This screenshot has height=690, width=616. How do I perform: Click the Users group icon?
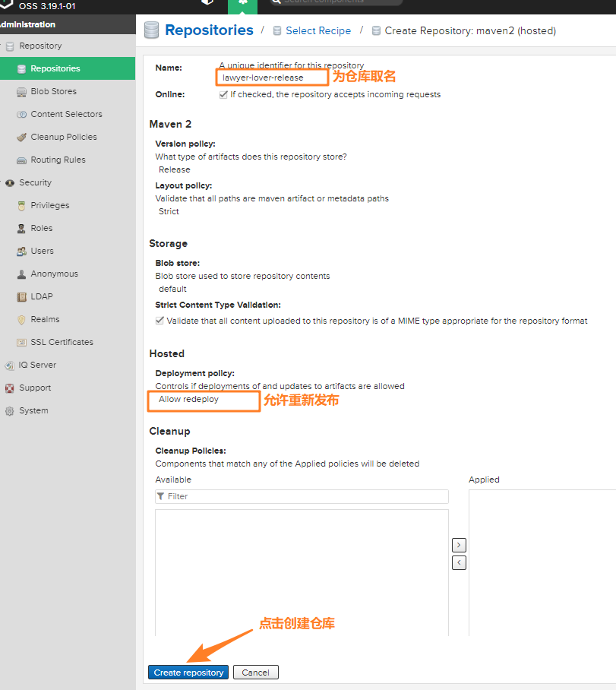click(21, 252)
